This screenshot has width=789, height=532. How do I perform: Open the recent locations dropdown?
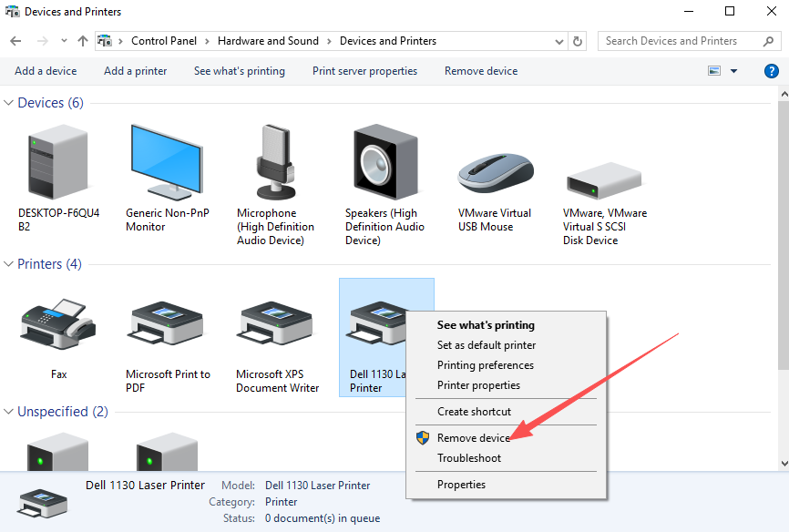point(64,41)
